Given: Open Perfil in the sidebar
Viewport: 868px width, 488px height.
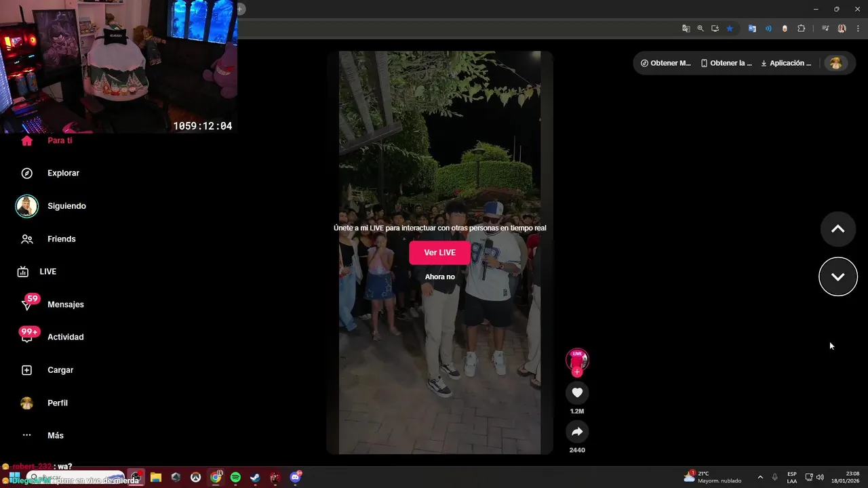Looking at the screenshot, I should (44, 403).
